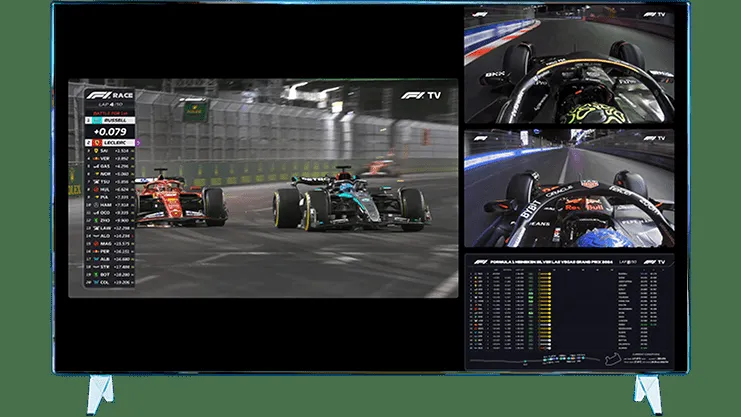Click the ZHO row in leaderboard

110,220
